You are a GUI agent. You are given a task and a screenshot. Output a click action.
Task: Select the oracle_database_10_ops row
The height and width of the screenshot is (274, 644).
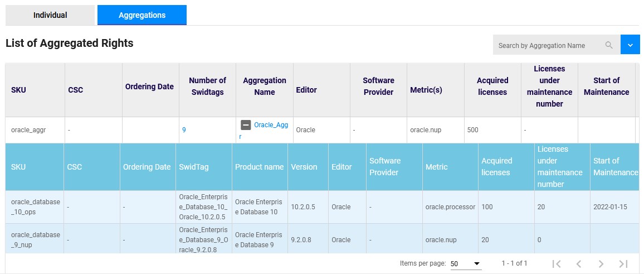pyautogui.click(x=322, y=207)
